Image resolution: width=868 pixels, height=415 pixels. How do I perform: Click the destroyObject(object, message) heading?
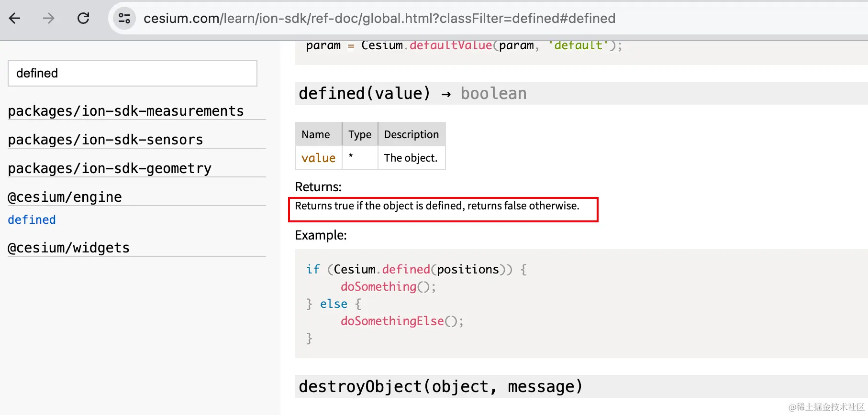[x=440, y=386]
